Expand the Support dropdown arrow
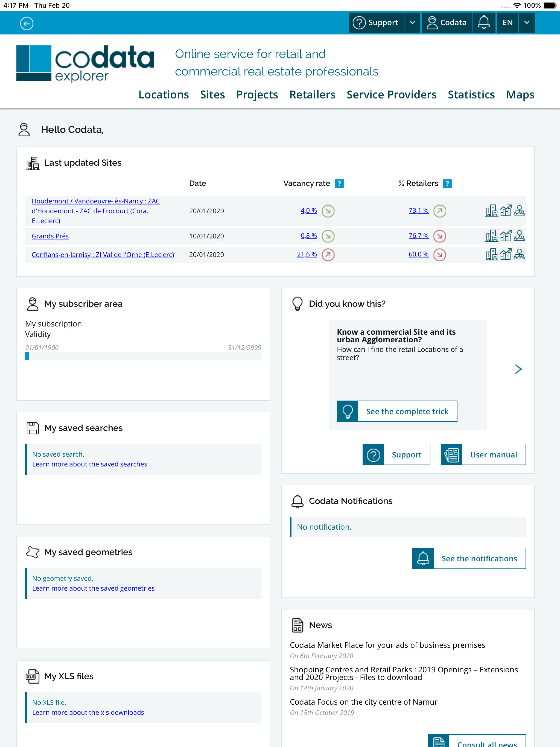This screenshot has height=747, width=560. click(x=412, y=23)
